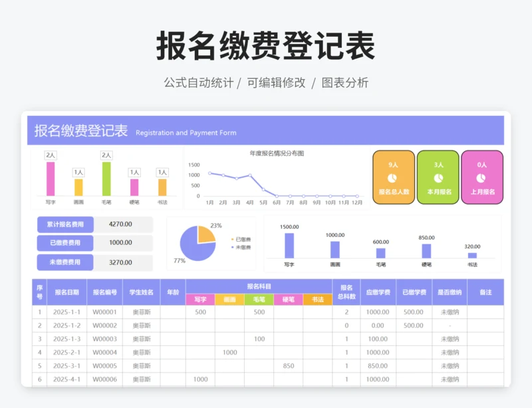Click the pie icon in 报名总人数 card
This screenshot has width=532, height=408.
[393, 178]
